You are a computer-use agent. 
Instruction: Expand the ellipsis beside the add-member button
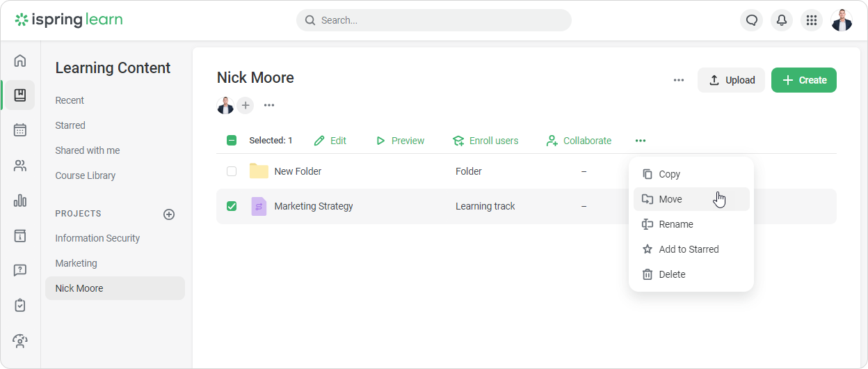tap(269, 105)
